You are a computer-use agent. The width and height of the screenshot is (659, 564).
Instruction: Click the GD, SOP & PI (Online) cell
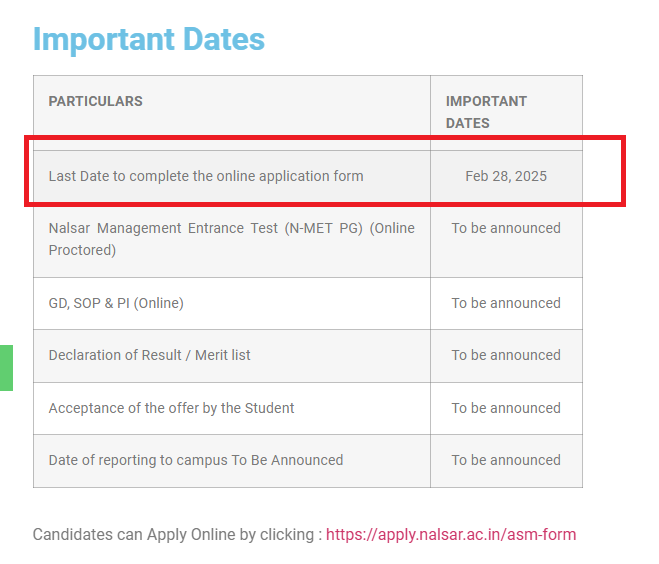click(116, 303)
